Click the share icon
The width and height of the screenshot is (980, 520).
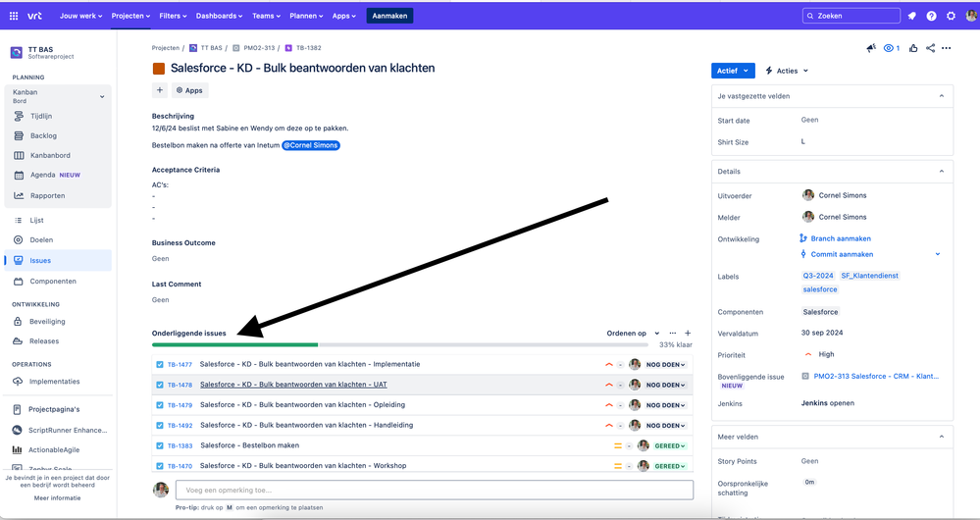[931, 48]
